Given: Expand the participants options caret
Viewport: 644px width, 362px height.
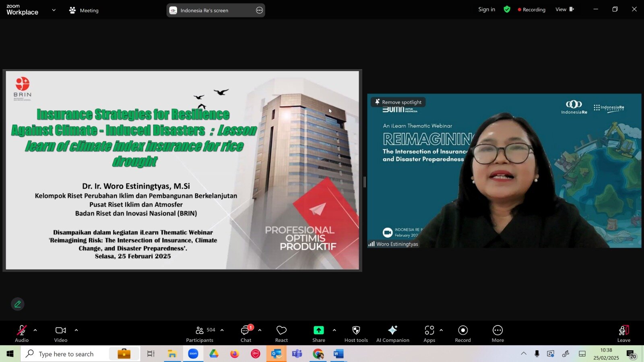Looking at the screenshot, I should click(222, 330).
